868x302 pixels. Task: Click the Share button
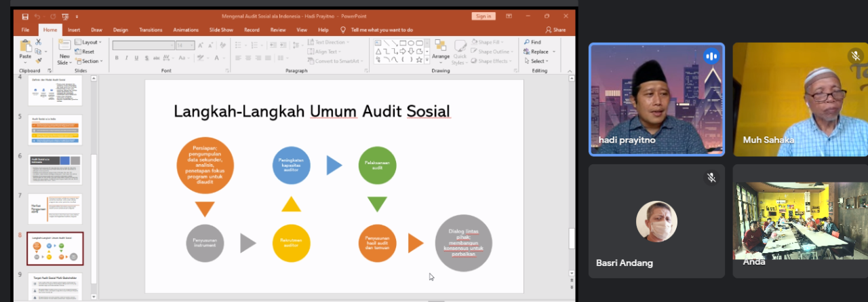(x=556, y=30)
